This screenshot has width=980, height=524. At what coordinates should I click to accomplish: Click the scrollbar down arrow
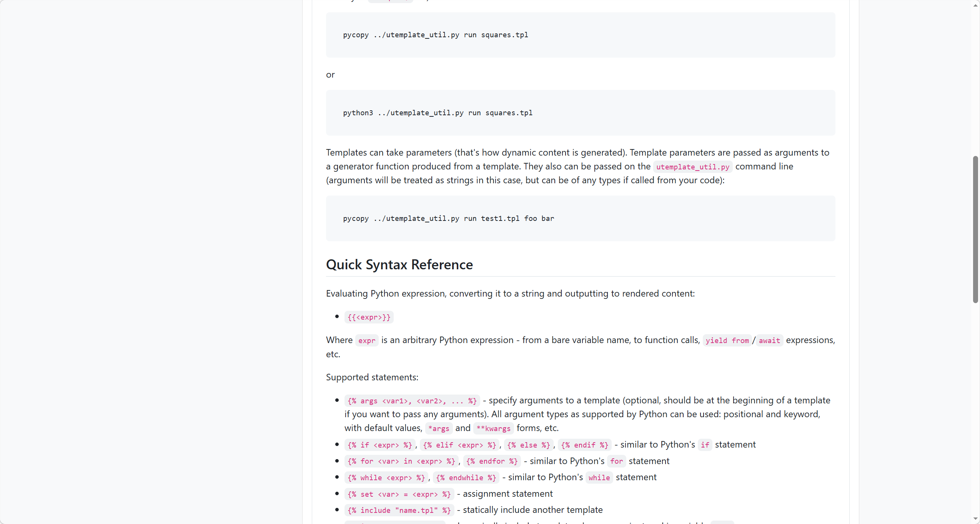(x=975, y=519)
